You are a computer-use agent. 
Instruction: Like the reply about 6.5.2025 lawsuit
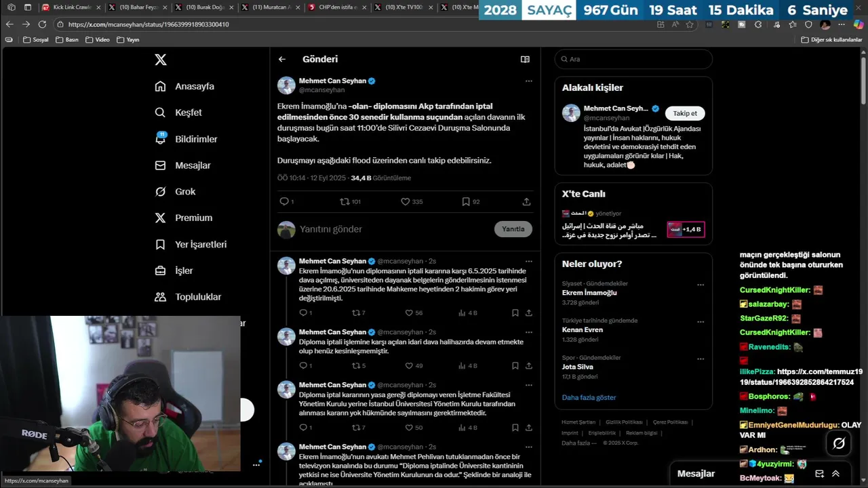pos(409,313)
